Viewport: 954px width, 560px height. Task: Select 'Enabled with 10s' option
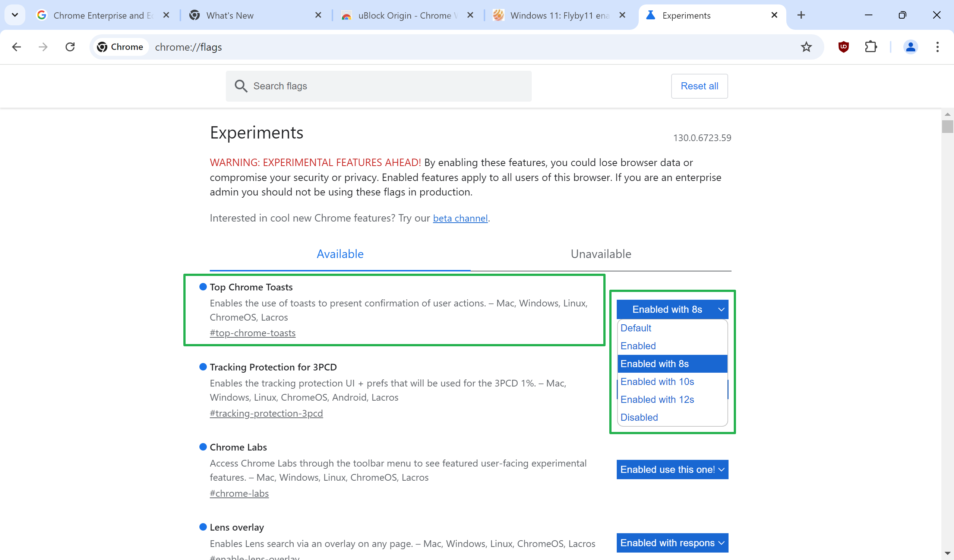(657, 381)
